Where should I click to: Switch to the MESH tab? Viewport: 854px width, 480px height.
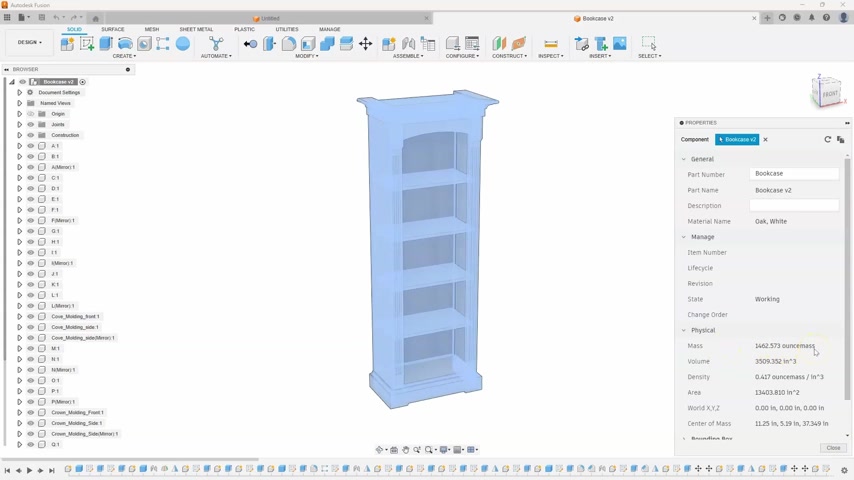coord(152,29)
